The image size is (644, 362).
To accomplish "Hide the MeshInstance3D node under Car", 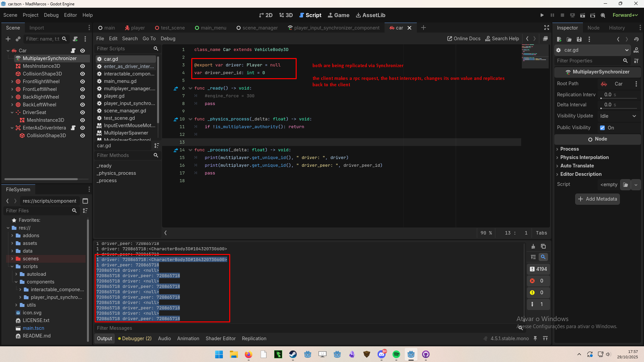I will [82, 66].
